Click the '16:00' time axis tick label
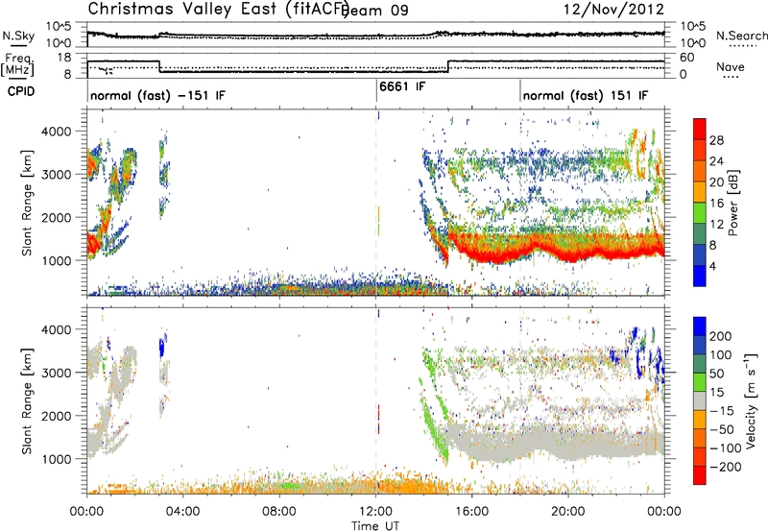The image size is (768, 532). (472, 512)
